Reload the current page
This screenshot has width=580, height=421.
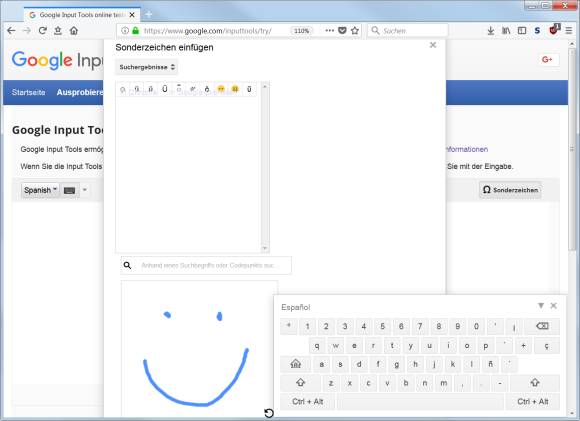[x=43, y=31]
